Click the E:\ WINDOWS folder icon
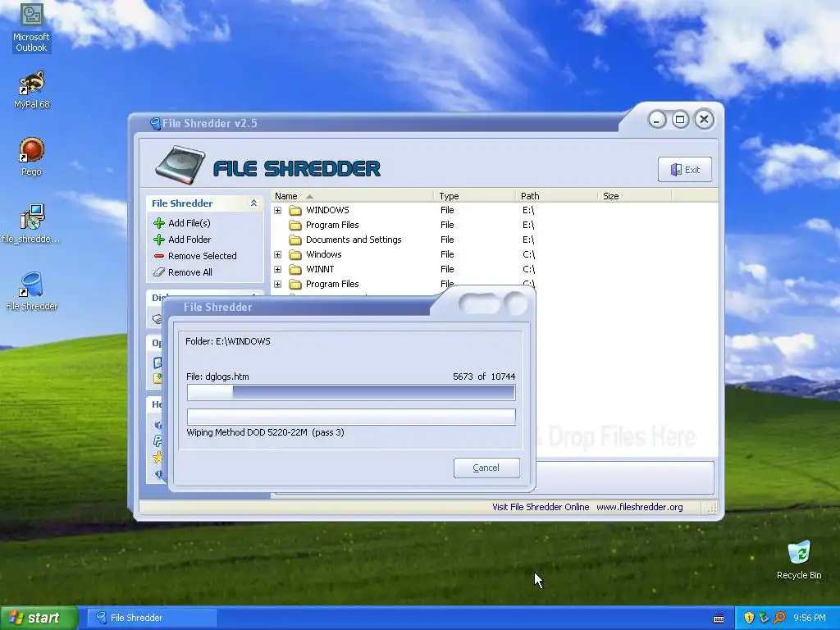The width and height of the screenshot is (840, 630). (295, 210)
